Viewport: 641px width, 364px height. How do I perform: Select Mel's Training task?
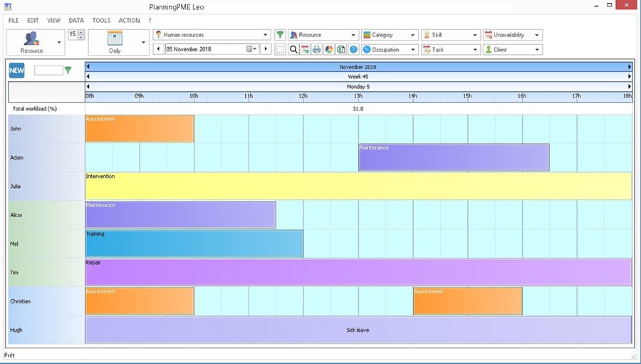[x=194, y=244]
